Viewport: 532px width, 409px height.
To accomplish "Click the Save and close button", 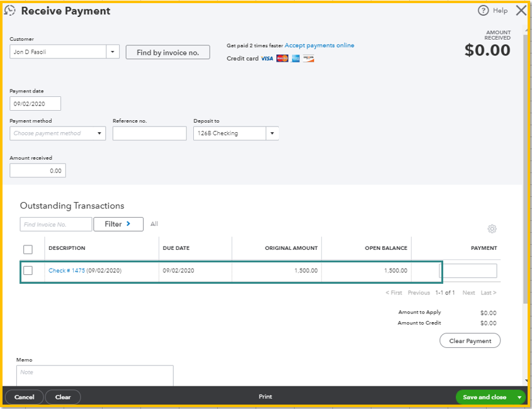I will [484, 397].
